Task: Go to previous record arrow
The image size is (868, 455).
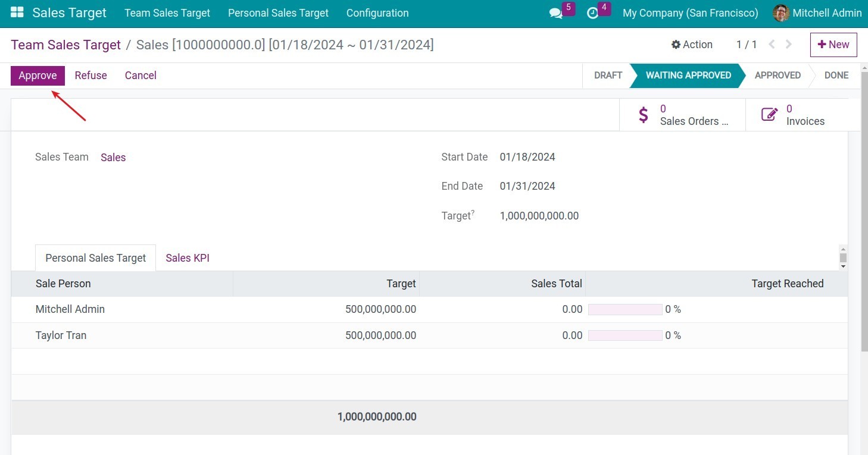Action: (772, 45)
